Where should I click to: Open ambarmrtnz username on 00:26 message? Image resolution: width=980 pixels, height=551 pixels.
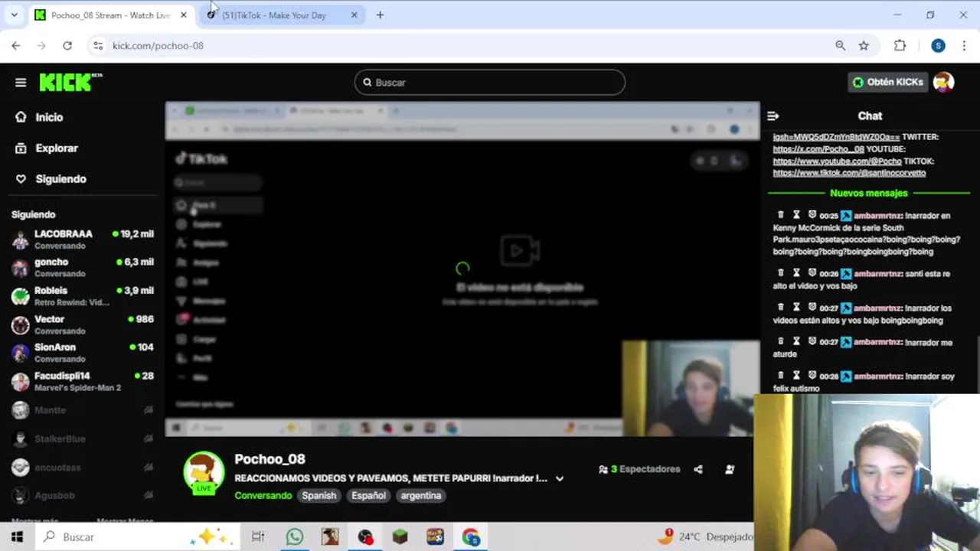pyautogui.click(x=877, y=273)
